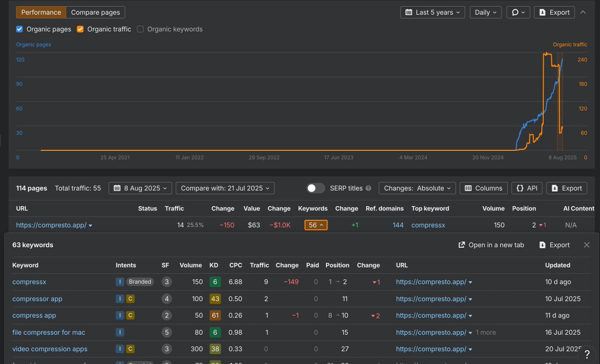The height and width of the screenshot is (364, 600).
Task: Open the API braces button
Action: tap(527, 188)
